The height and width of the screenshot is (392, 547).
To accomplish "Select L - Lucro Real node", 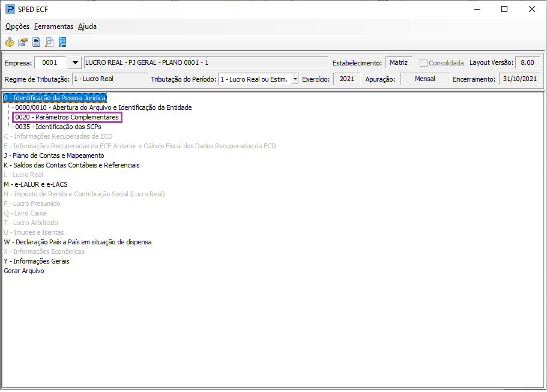I will pos(23,175).
